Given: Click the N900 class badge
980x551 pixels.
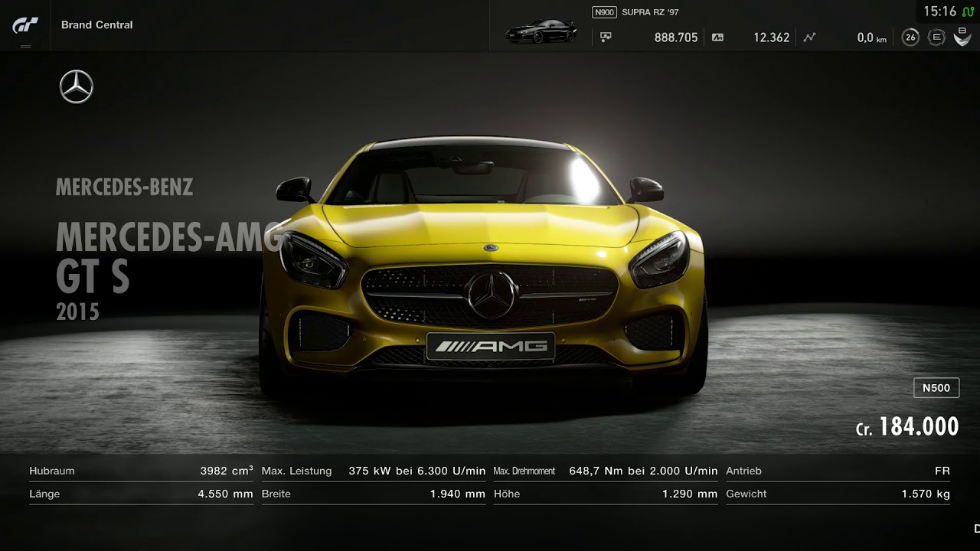Looking at the screenshot, I should [x=604, y=12].
